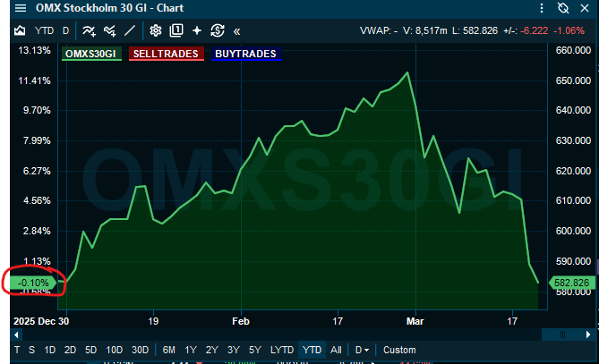Click the left arrow of the horizontal scrollbar
The width and height of the screenshot is (599, 364).
click(x=16, y=335)
